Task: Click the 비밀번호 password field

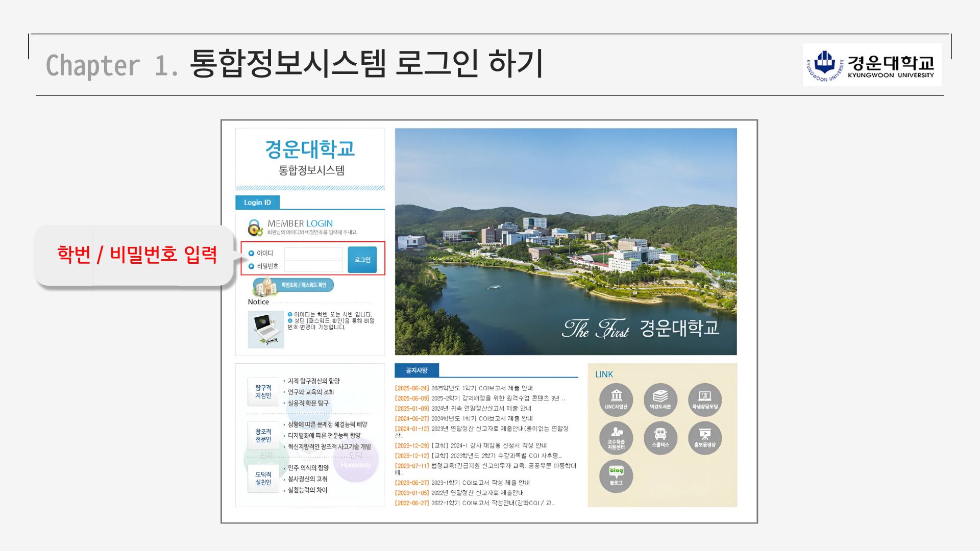Action: 313,266
